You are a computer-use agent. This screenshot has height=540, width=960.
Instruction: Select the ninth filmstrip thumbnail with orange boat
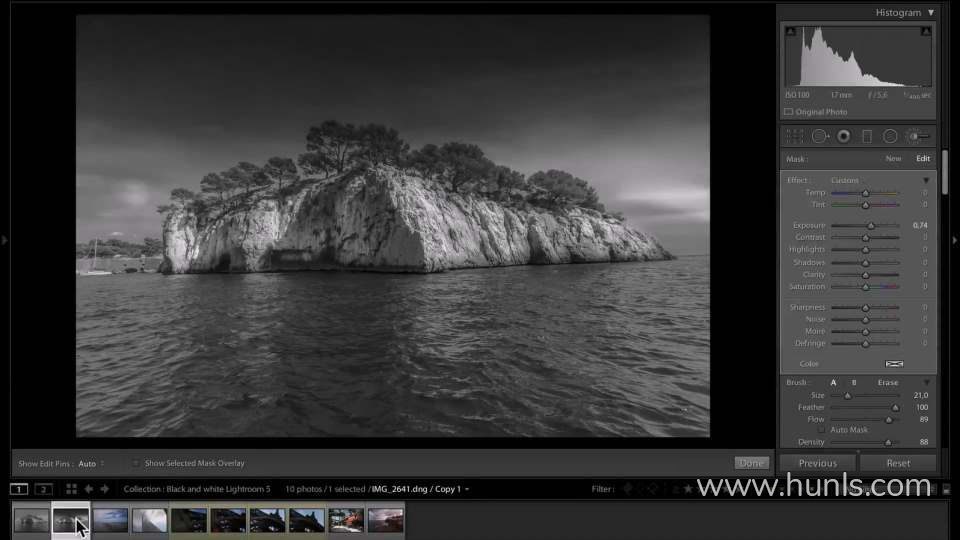[346, 520]
